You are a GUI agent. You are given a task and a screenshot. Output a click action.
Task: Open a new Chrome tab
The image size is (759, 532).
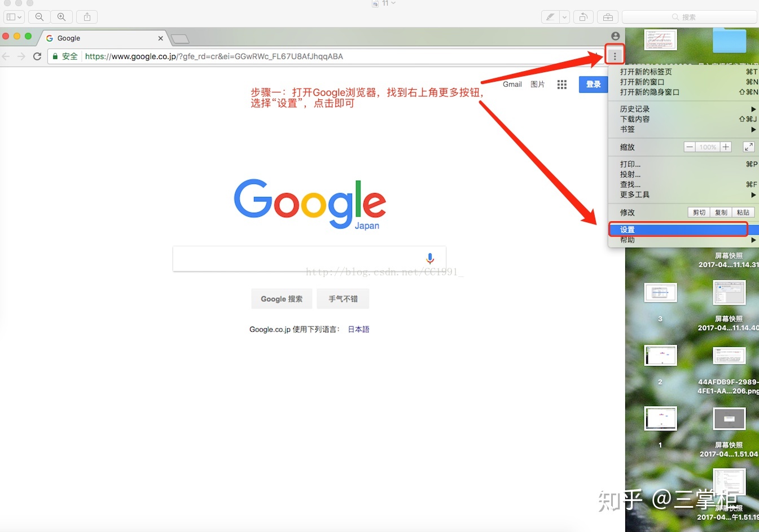(x=180, y=39)
